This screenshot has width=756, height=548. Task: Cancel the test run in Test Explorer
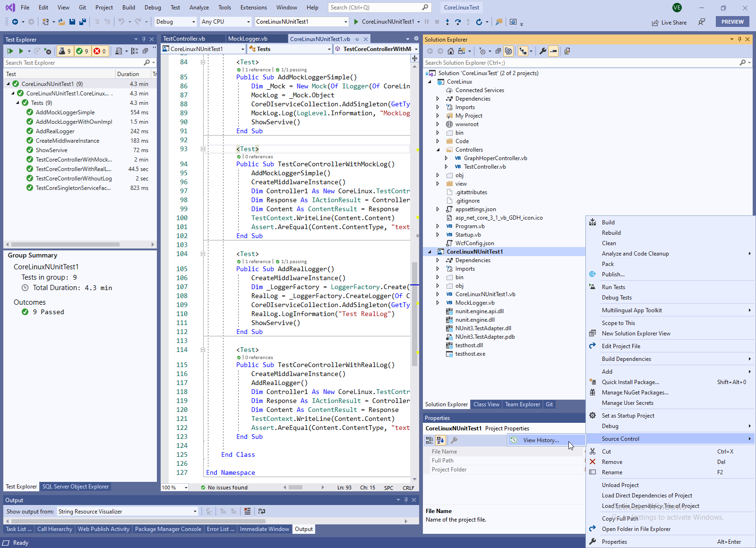[48, 51]
